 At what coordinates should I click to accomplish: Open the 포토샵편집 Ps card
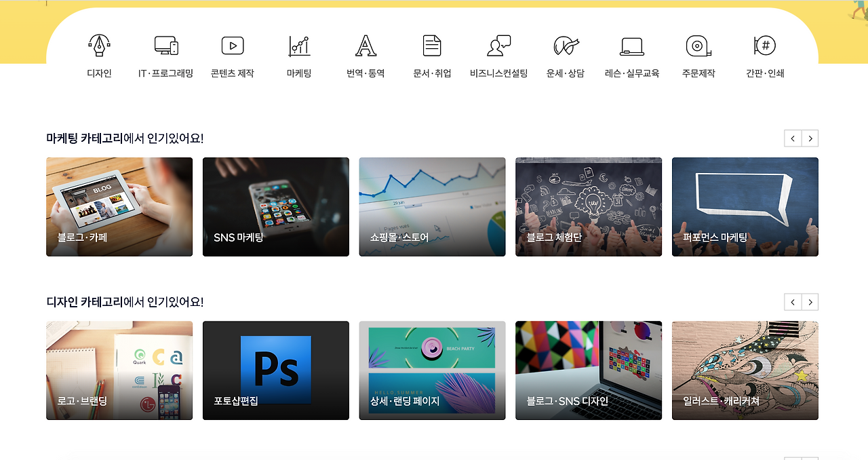pos(276,370)
